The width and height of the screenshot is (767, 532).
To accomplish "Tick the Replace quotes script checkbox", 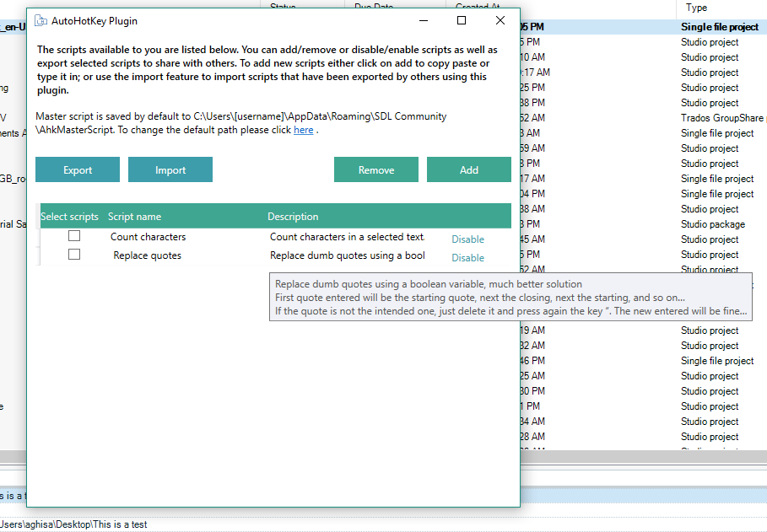I will (x=74, y=255).
